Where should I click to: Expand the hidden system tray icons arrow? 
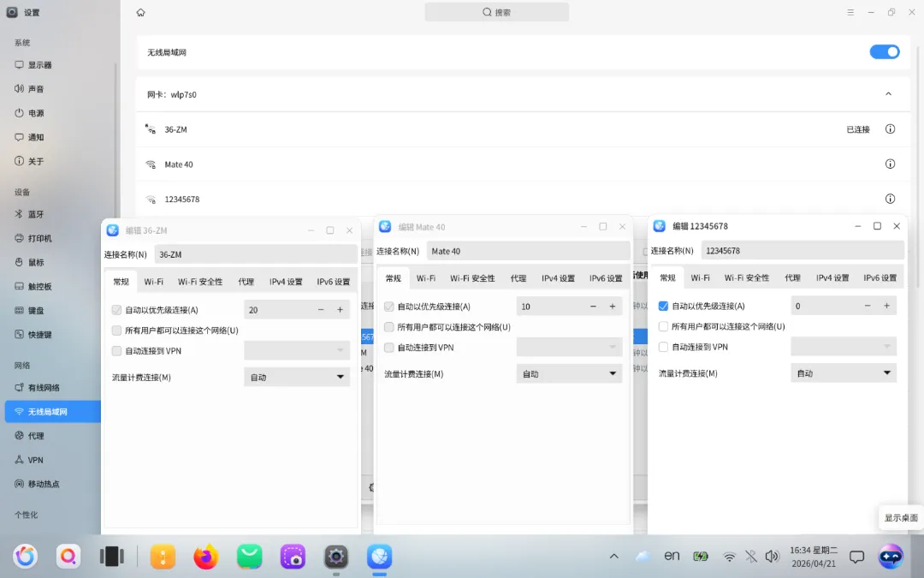pyautogui.click(x=614, y=557)
